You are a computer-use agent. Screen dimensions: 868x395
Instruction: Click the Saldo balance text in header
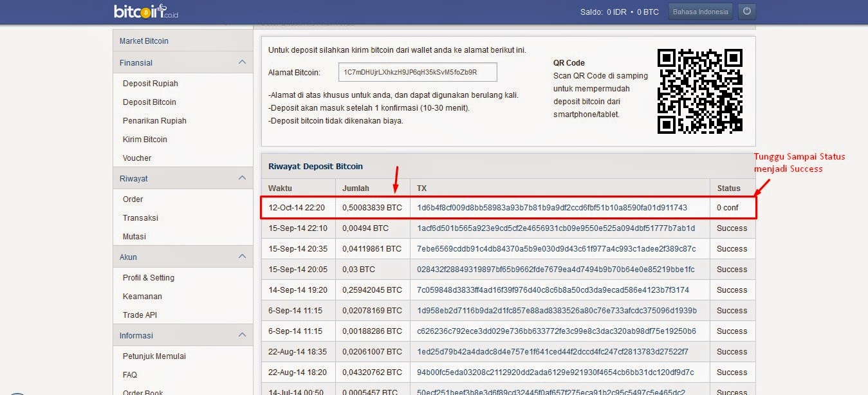(x=620, y=12)
